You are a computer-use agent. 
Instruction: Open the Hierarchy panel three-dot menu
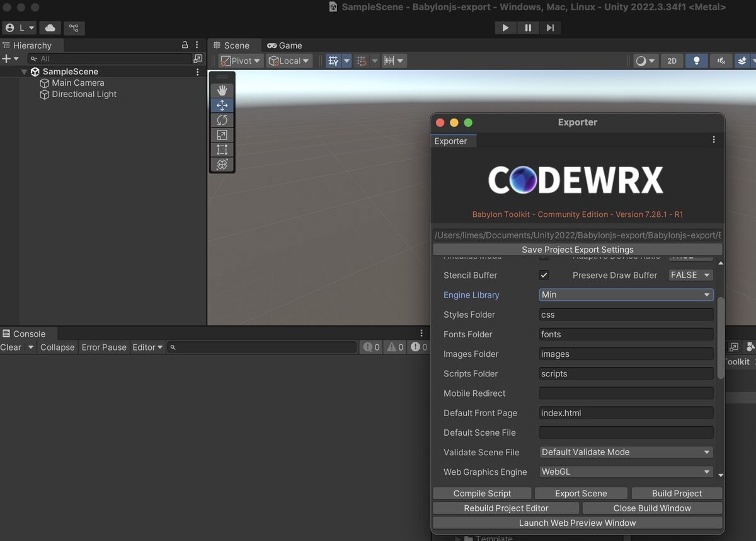197,45
